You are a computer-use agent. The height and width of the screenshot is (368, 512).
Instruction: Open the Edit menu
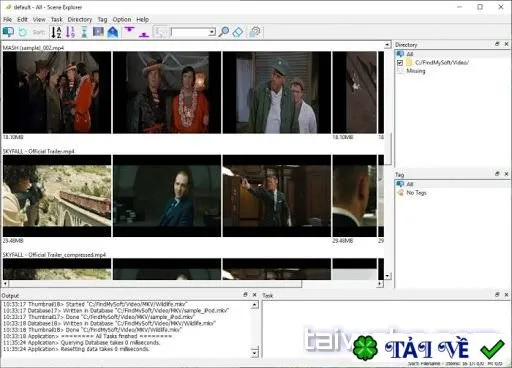(x=22, y=19)
